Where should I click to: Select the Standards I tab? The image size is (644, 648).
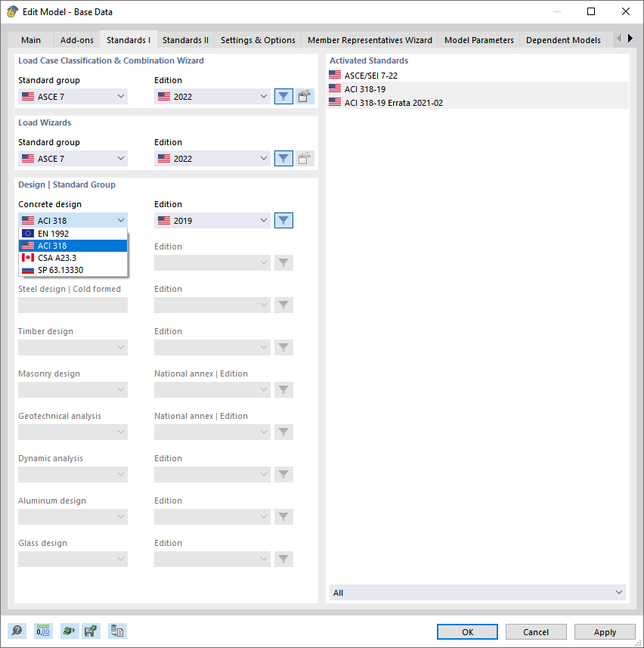coord(128,40)
